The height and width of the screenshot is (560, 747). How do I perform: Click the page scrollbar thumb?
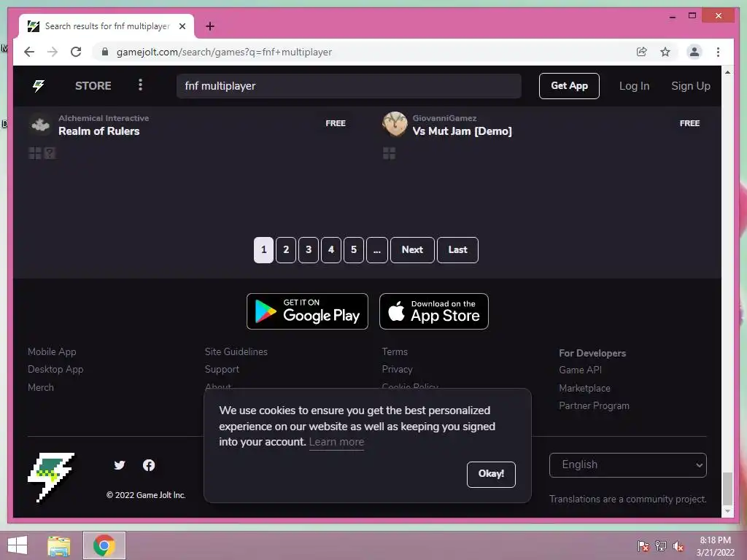(x=727, y=488)
